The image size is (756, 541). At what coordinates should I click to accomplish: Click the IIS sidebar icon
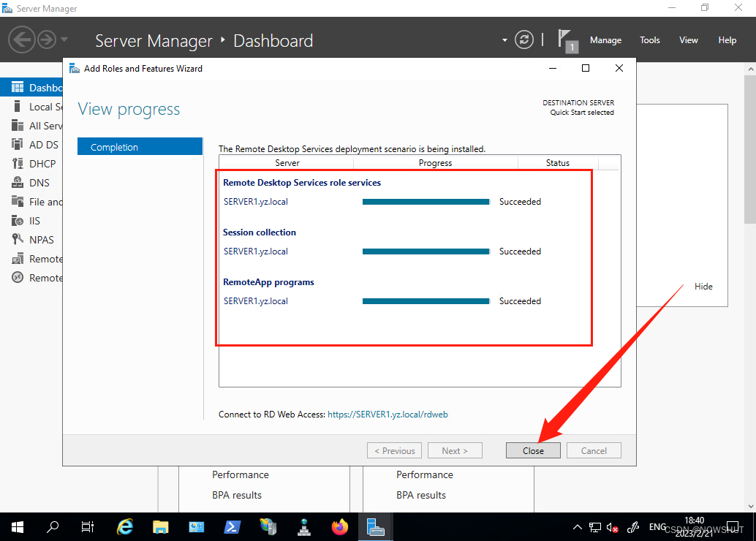pos(18,220)
